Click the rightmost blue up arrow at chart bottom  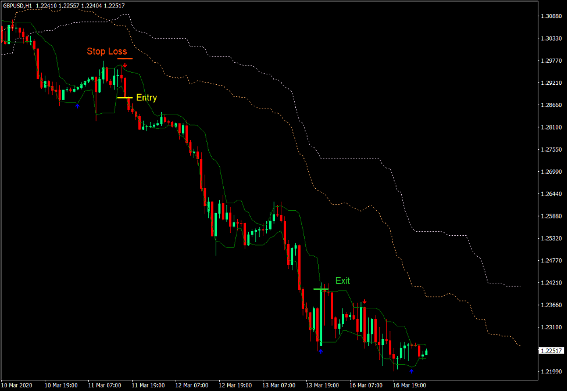412,370
